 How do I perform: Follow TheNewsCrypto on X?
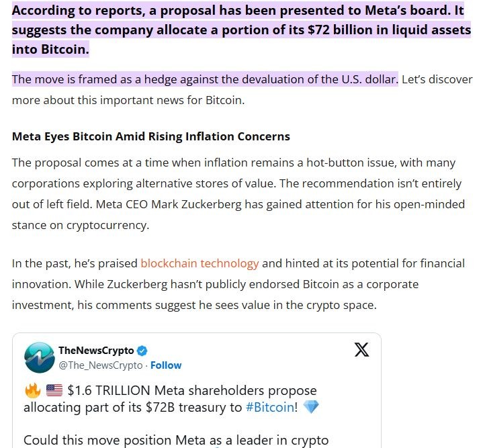click(166, 365)
